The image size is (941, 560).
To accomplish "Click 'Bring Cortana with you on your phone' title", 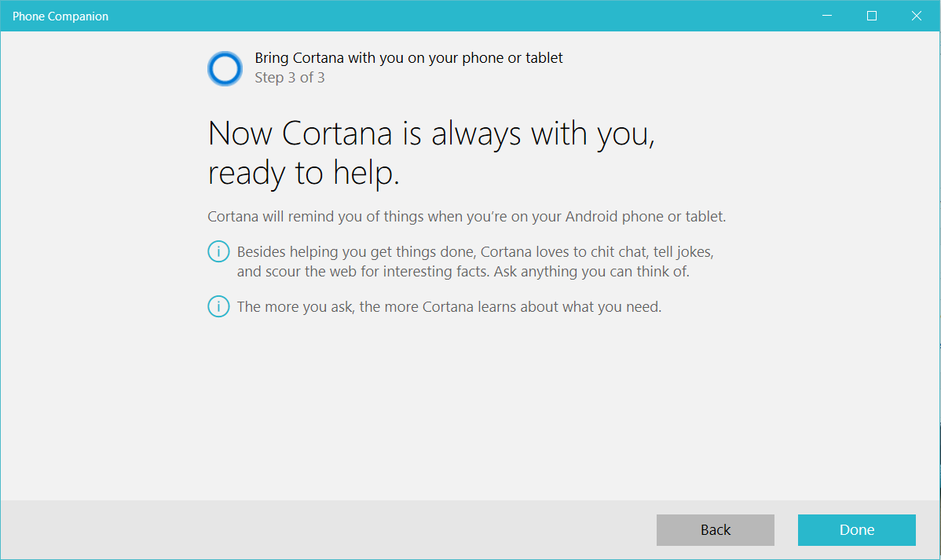I will tap(408, 58).
